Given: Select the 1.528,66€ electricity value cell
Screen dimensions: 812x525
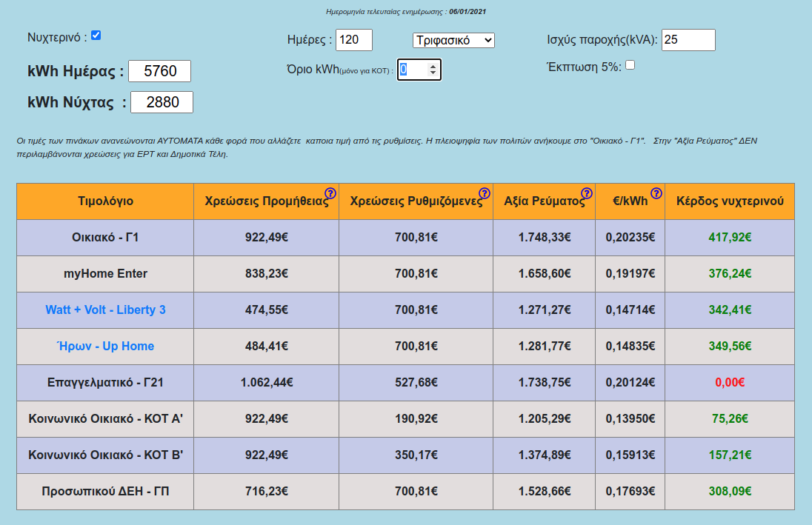Looking at the screenshot, I should [x=545, y=491].
